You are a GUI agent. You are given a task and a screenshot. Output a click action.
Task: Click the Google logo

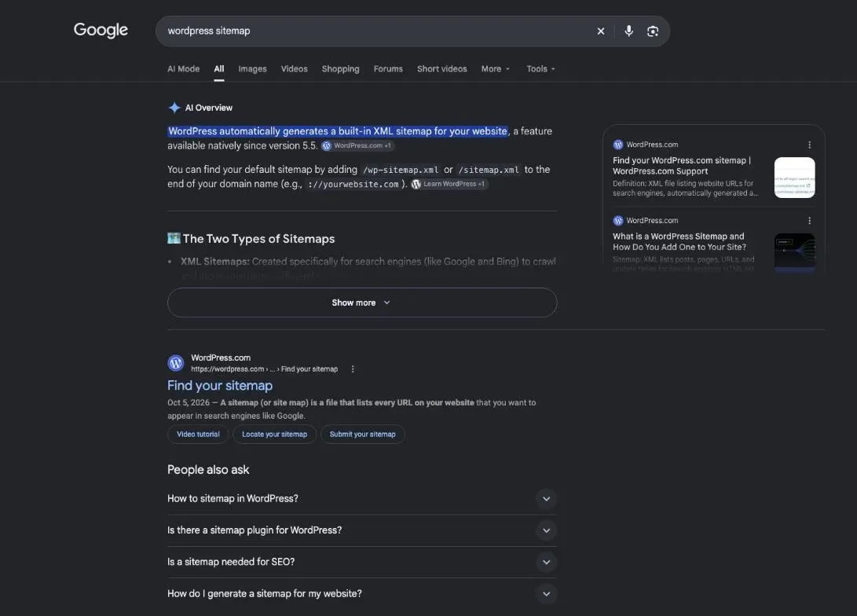click(101, 30)
